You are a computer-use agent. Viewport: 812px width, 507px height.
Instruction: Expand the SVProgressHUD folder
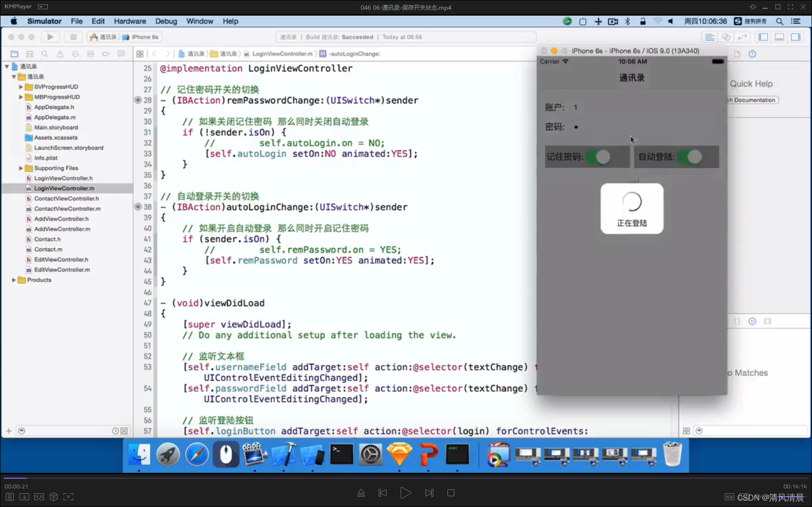pyautogui.click(x=20, y=87)
